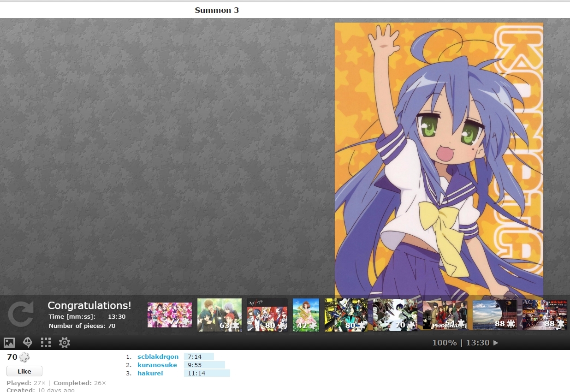
Task: Open scblakdrgon's profile
Action: [x=158, y=356]
